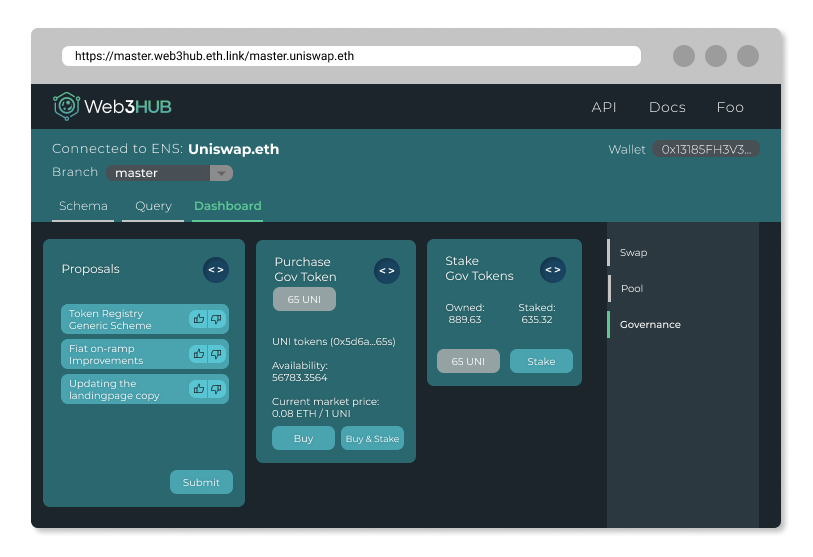
Task: Upvote the Fiat on-ramp Improvements proposal
Action: pyautogui.click(x=199, y=354)
